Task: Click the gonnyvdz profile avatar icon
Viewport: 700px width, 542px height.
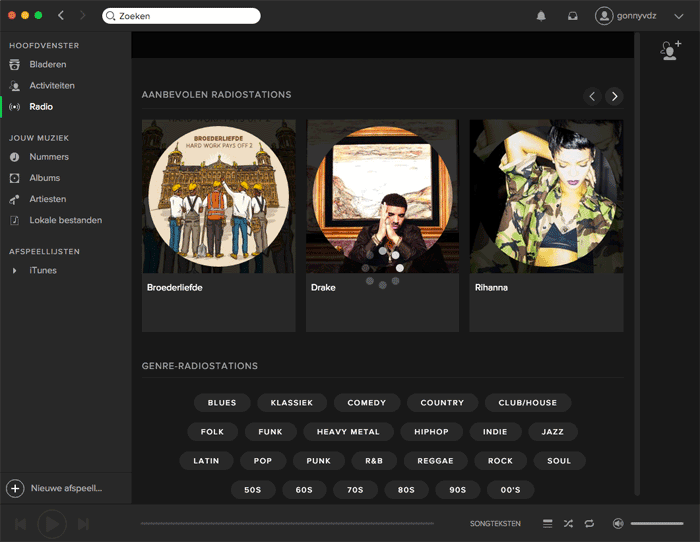Action: 604,16
